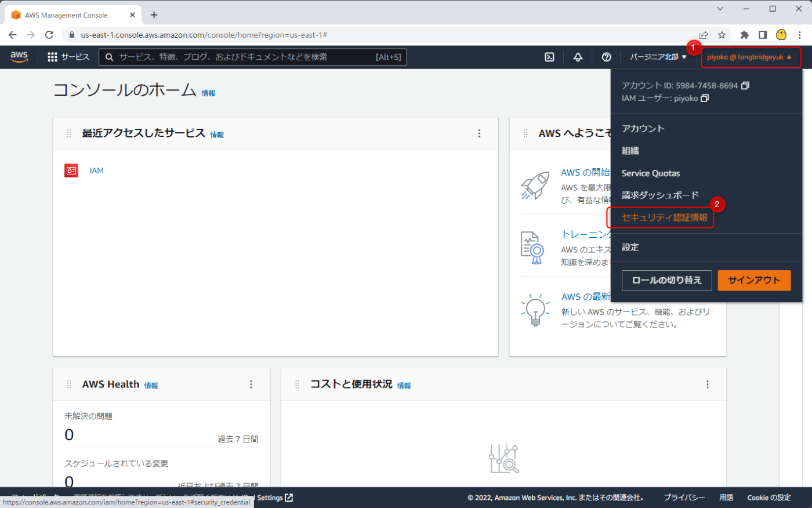Click the AWS logo home icon

19,56
